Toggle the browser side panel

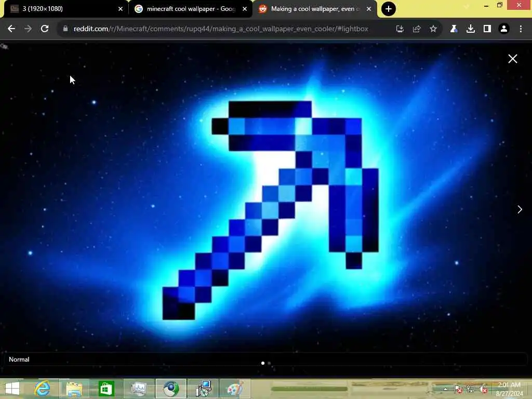coord(487,29)
